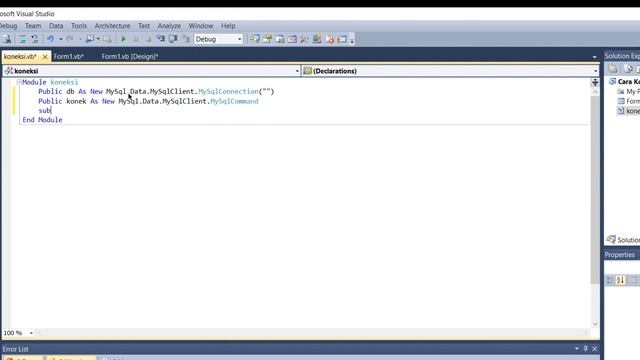Open the Team menu
640x360 pixels.
33,26
